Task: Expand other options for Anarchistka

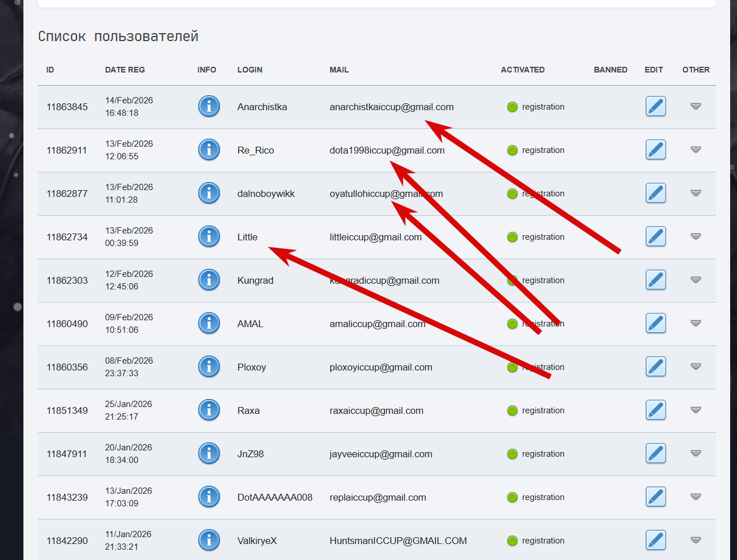Action: [696, 106]
